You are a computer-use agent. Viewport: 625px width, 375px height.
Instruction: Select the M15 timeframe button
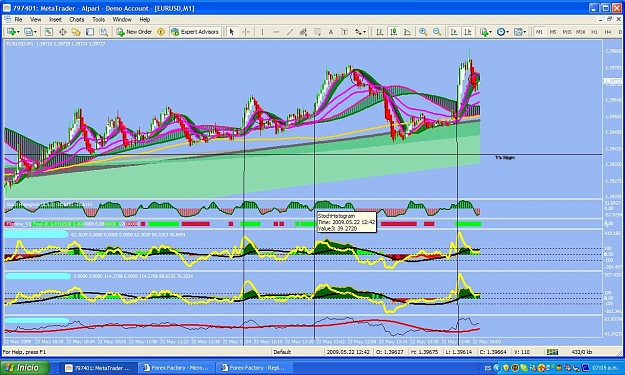click(567, 32)
